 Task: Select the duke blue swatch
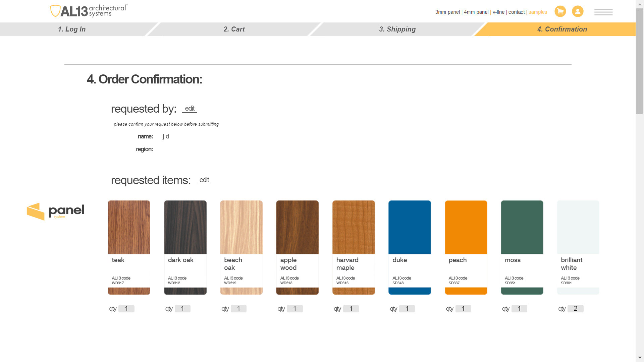click(x=410, y=227)
